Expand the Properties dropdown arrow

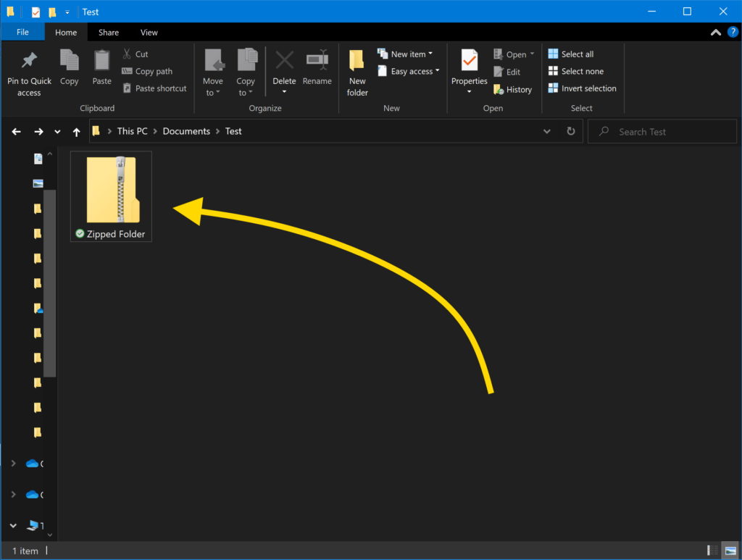(x=470, y=92)
